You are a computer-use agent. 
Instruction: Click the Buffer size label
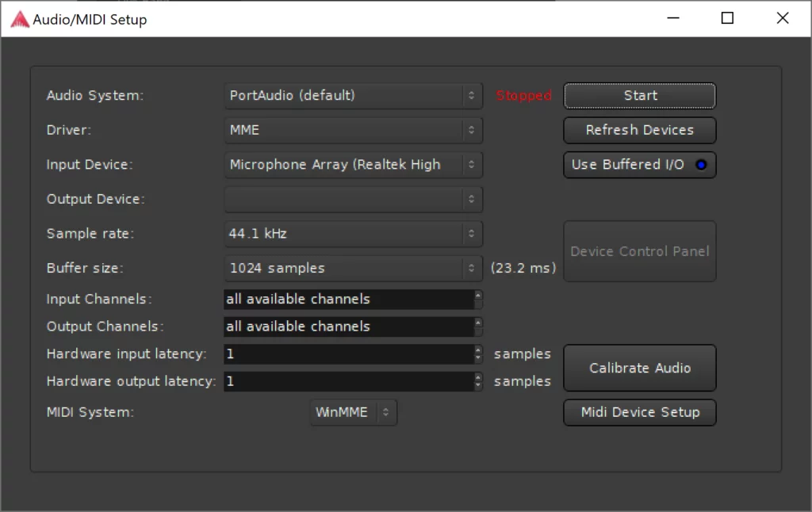coord(85,268)
